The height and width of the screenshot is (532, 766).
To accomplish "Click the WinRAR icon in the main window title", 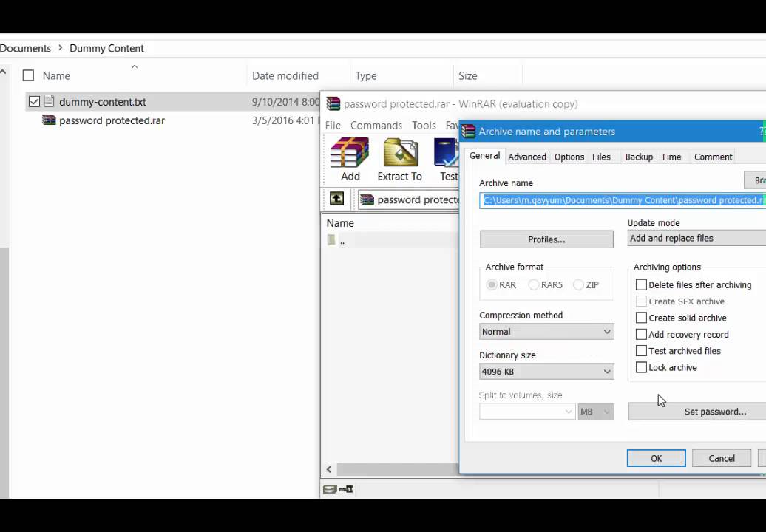I will point(333,103).
